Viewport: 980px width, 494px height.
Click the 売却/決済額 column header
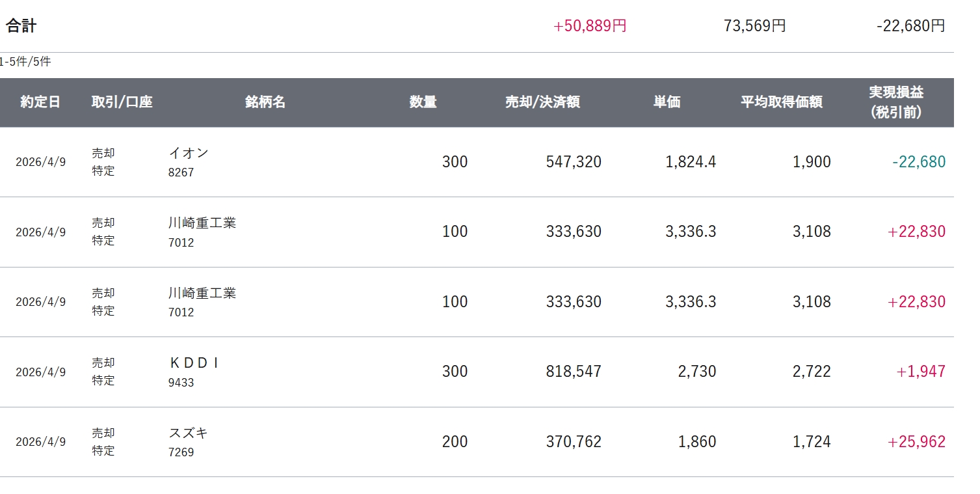542,102
